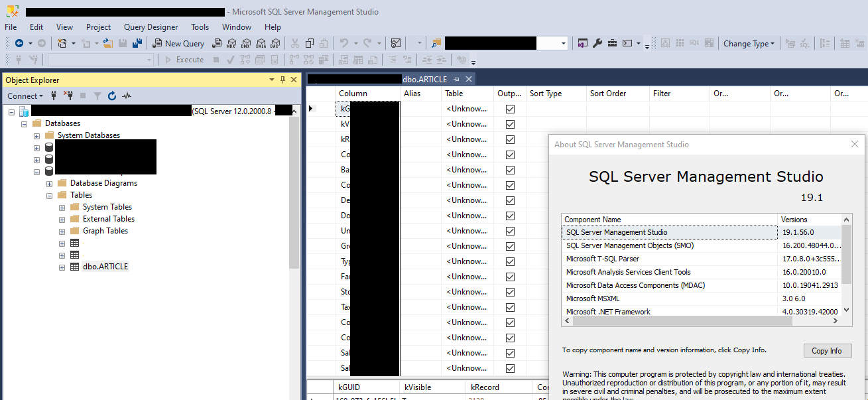Open the redacted search combo box dropdown arrow
The height and width of the screenshot is (400, 868).
pyautogui.click(x=564, y=43)
